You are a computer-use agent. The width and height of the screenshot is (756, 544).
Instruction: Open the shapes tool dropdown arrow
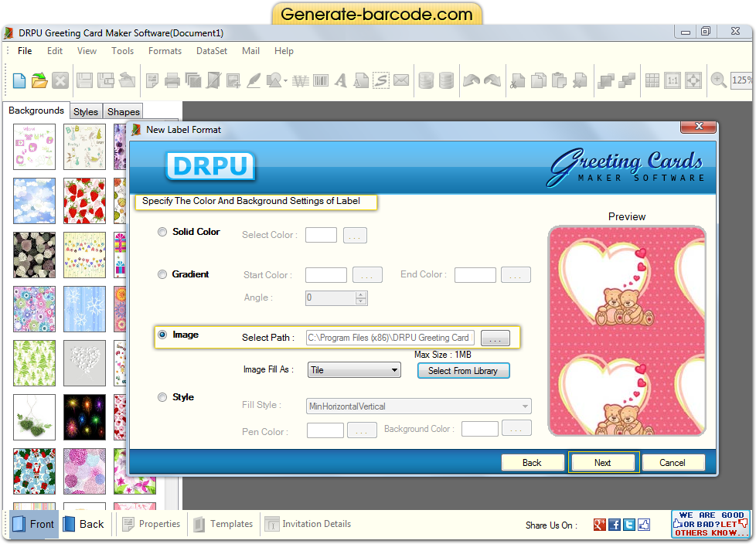point(285,81)
